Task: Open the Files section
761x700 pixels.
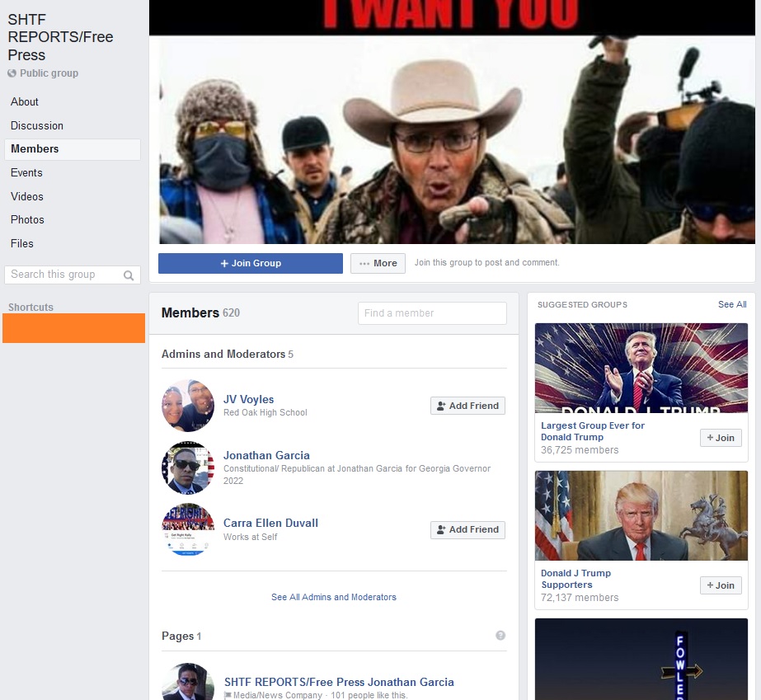Action: point(22,244)
